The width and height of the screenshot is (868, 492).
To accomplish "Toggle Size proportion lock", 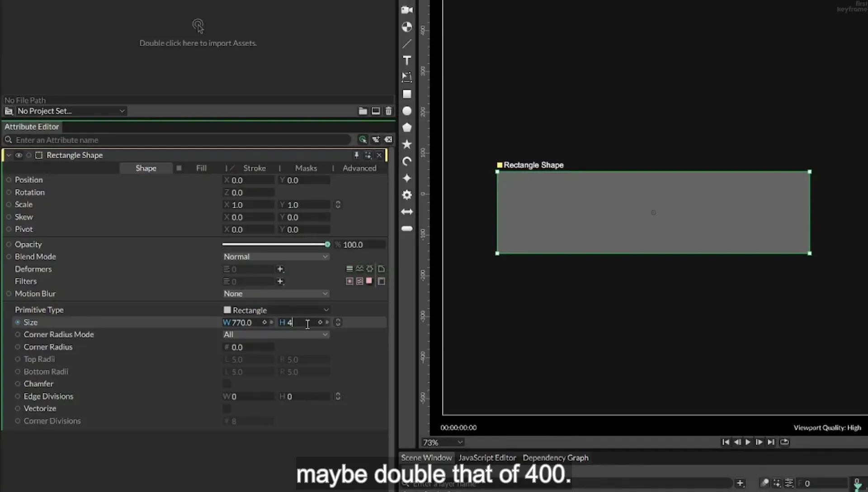I will coord(338,322).
